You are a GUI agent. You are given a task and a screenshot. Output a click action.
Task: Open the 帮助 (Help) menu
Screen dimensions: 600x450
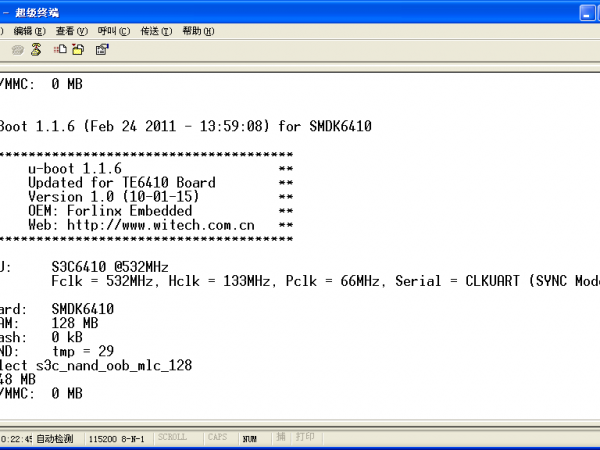[198, 31]
